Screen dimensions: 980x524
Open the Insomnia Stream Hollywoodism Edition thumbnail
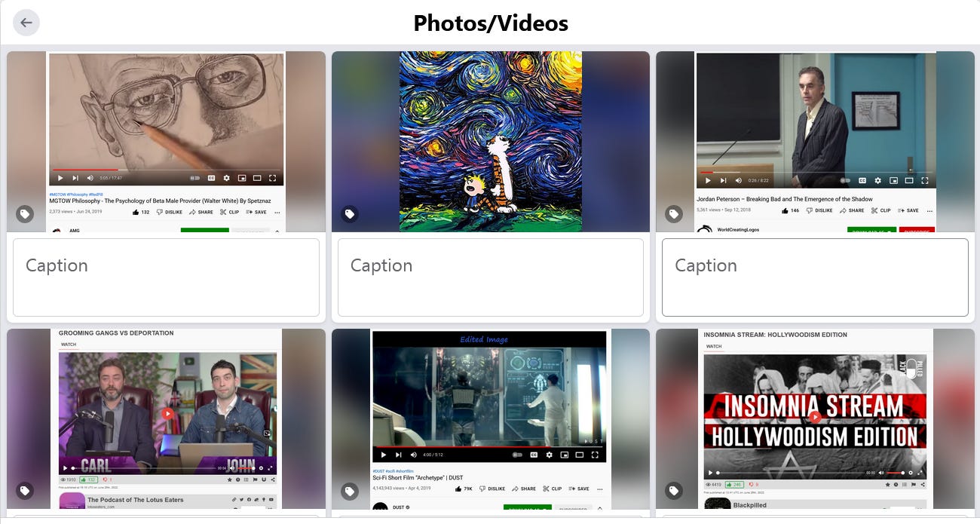coord(815,419)
